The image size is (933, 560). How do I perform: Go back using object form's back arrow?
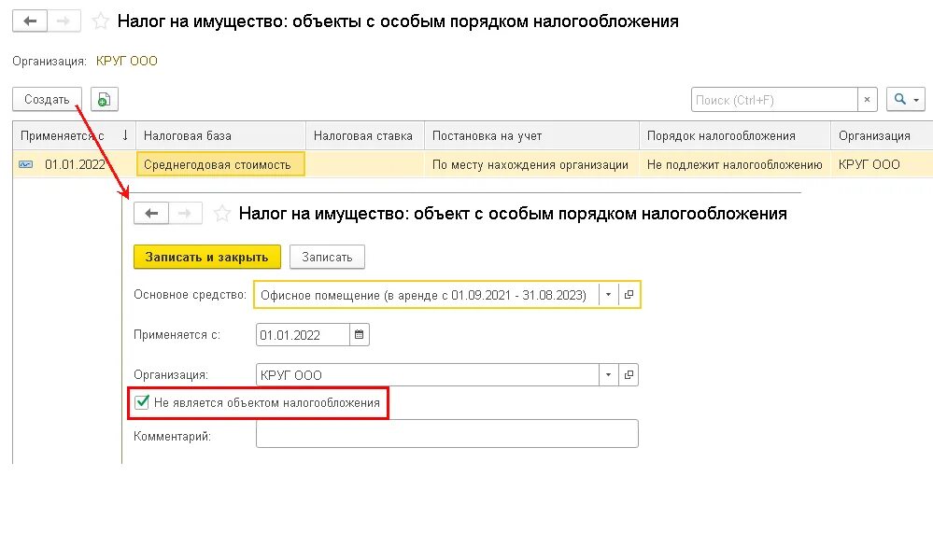(x=151, y=214)
